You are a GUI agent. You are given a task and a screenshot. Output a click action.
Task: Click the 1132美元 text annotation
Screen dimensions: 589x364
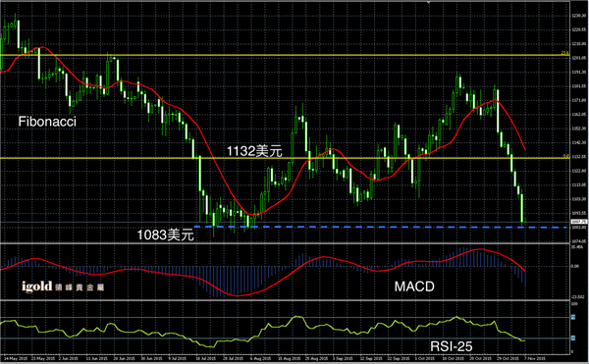254,151
